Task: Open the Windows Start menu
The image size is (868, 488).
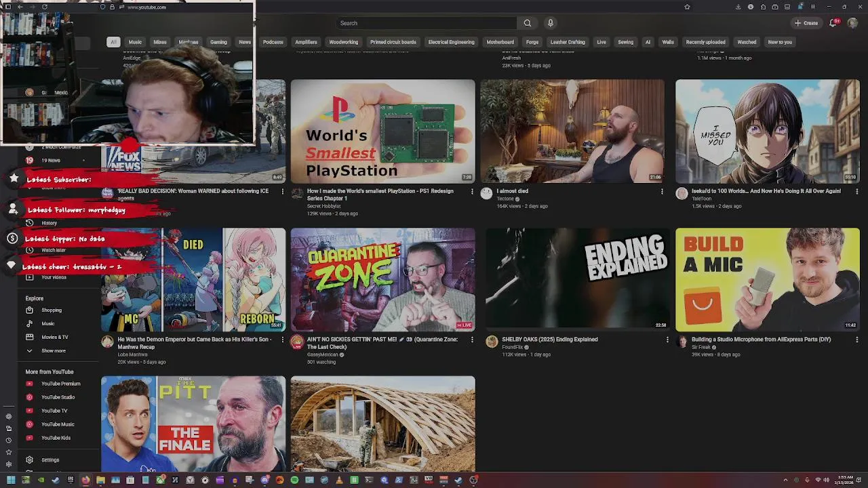Action: point(11,480)
